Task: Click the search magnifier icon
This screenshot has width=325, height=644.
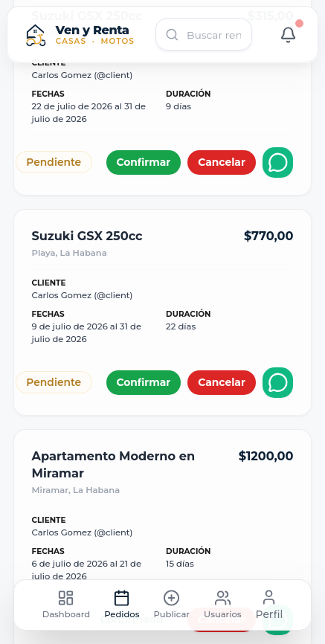Action: 172,35
